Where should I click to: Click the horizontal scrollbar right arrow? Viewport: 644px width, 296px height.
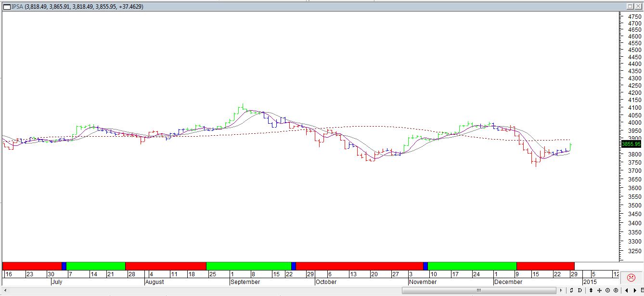pyautogui.click(x=561, y=290)
